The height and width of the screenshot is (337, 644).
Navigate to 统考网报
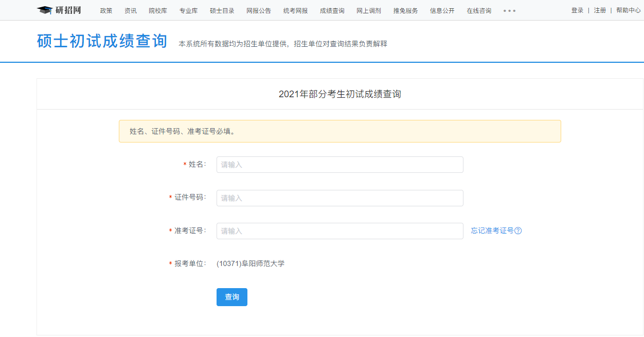tap(296, 11)
